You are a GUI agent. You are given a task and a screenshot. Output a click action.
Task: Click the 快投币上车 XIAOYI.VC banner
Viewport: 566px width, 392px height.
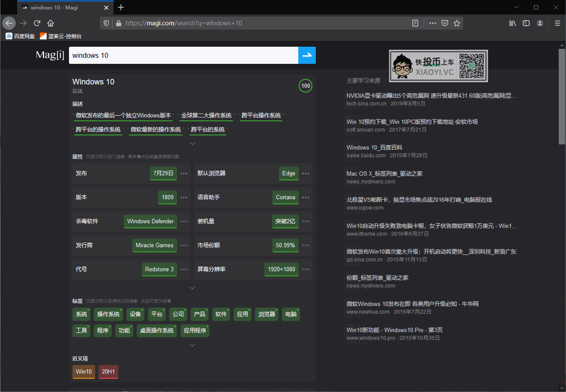tap(438, 66)
